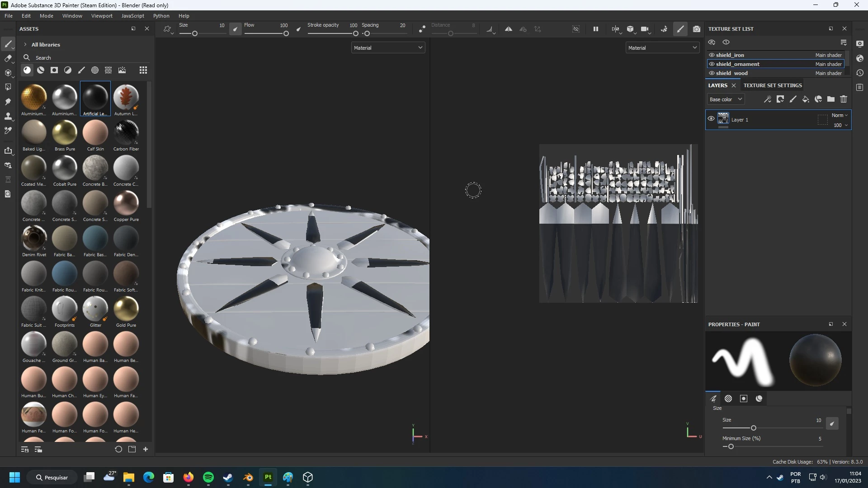Select the Polygon Fill tool
This screenshot has height=488, width=868.
tap(8, 87)
